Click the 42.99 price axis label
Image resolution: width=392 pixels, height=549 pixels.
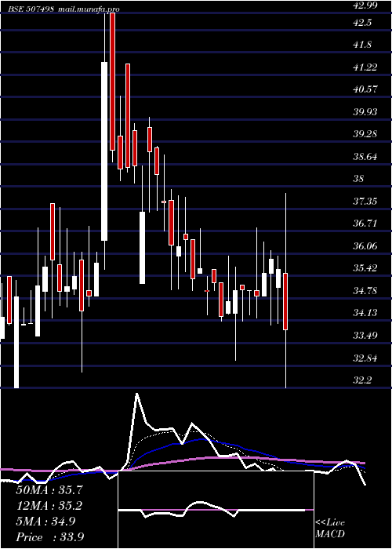[x=366, y=5]
